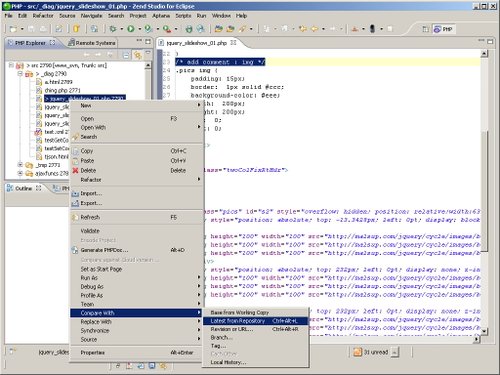Click the RSS unread feed icon in status bar
Viewport: 500px width, 375px height.
click(x=357, y=352)
